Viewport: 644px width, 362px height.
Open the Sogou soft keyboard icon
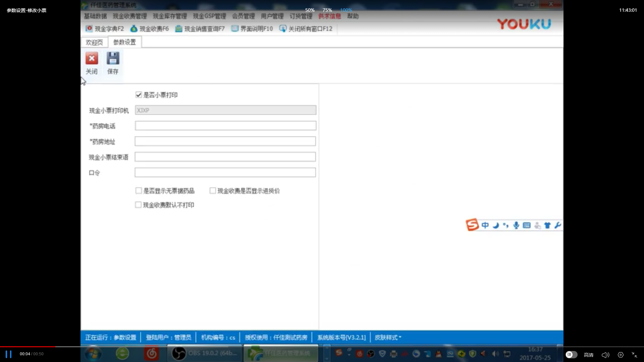coord(527,225)
